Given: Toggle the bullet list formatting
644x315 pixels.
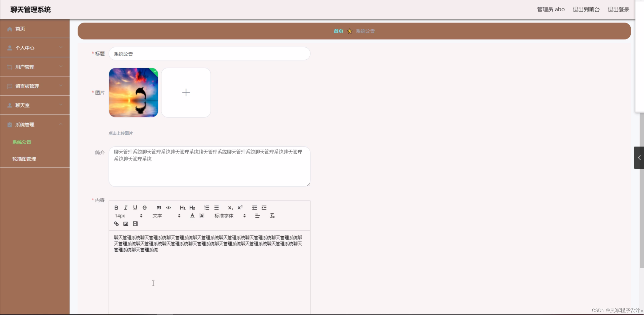Looking at the screenshot, I should [216, 207].
